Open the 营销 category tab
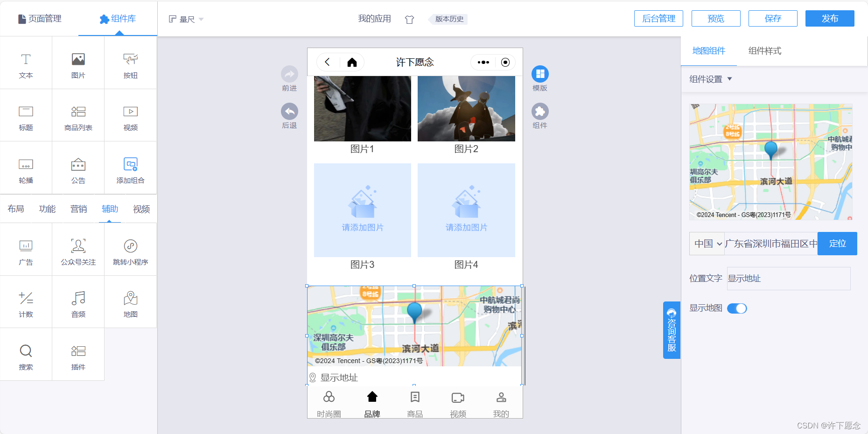 point(78,209)
